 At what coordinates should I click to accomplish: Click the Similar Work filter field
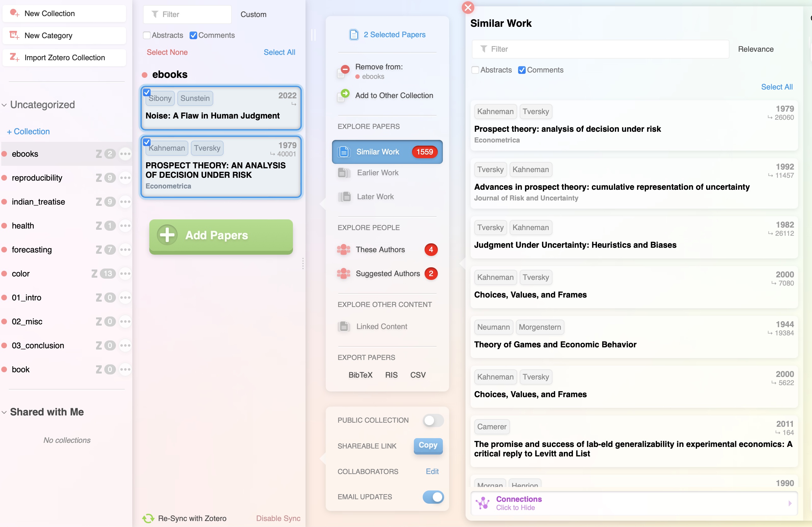pos(600,49)
